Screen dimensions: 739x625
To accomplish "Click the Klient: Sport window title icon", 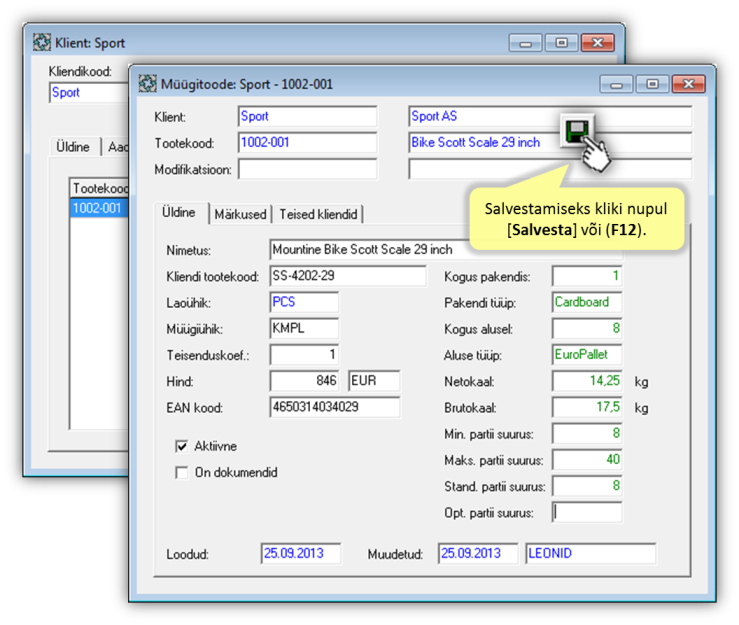I will 42,42.
